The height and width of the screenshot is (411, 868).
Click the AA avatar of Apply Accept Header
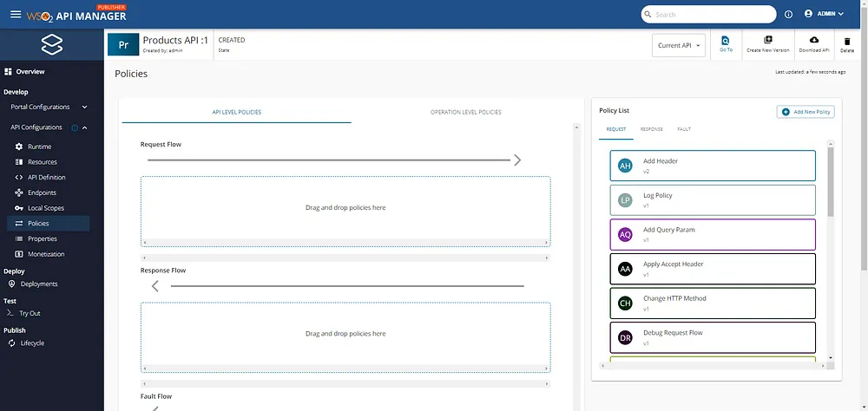pos(625,269)
